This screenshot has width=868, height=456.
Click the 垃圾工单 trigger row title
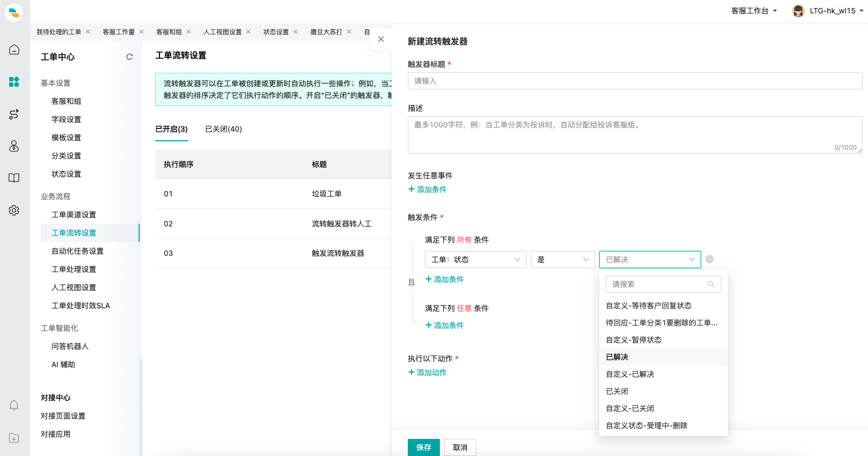326,194
